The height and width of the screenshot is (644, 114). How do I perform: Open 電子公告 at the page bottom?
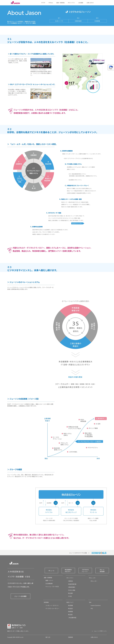tap(48, 637)
